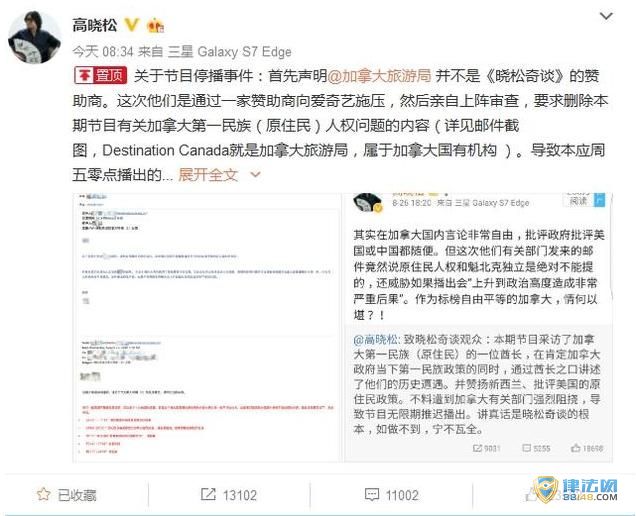Click the verified V badge beside 高晓松
This screenshot has height=516, width=636.
coord(131,25)
